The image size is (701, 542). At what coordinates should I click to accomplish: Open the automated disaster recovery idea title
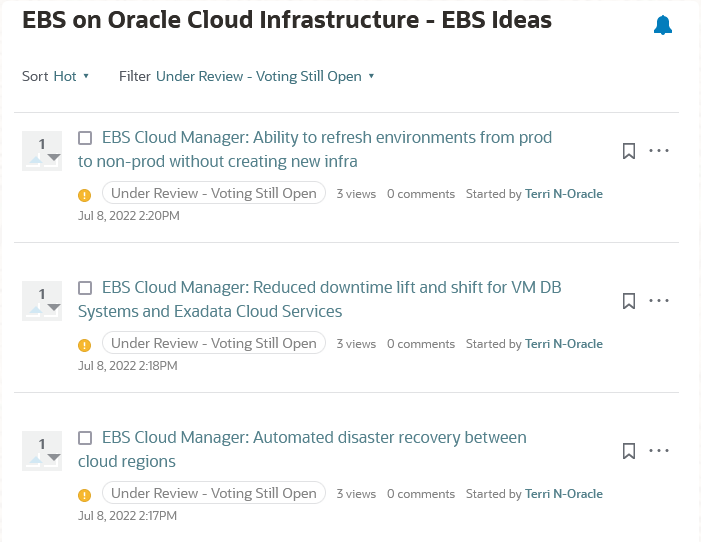coord(314,438)
